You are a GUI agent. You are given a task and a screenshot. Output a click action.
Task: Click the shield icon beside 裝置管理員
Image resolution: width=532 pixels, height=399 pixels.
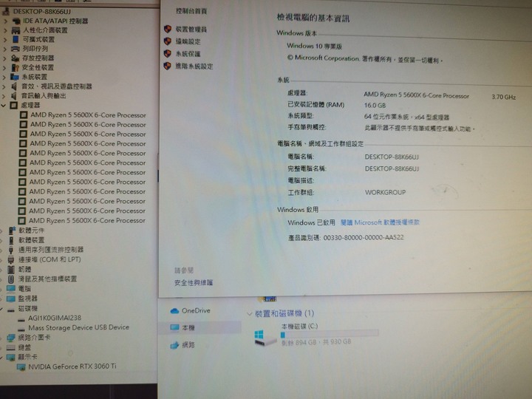[x=167, y=30]
